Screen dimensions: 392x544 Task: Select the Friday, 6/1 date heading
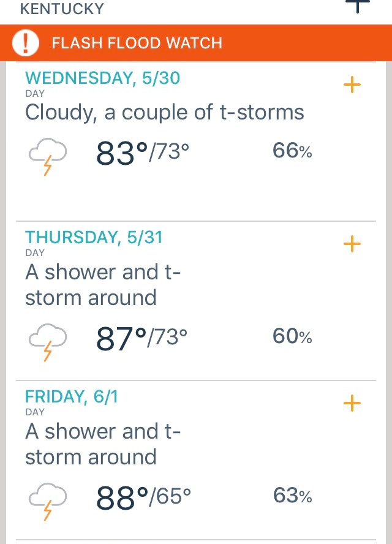pos(72,396)
